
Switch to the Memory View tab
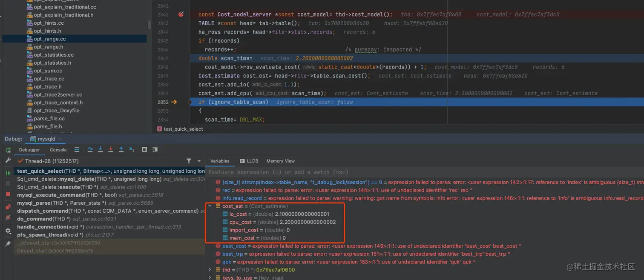click(280, 161)
